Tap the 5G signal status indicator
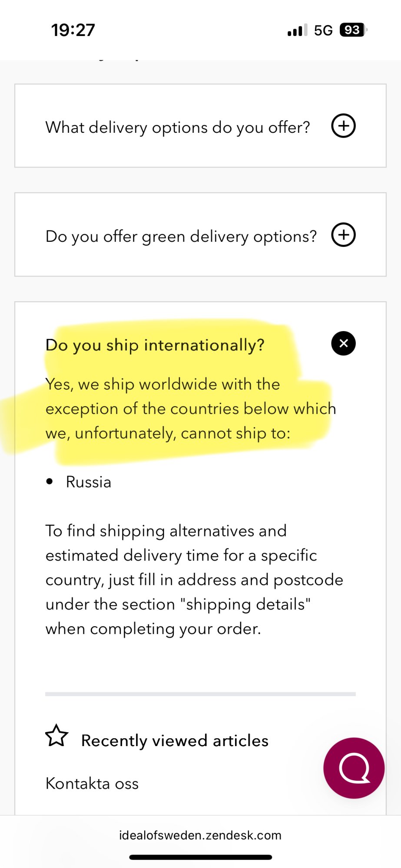 point(323,30)
